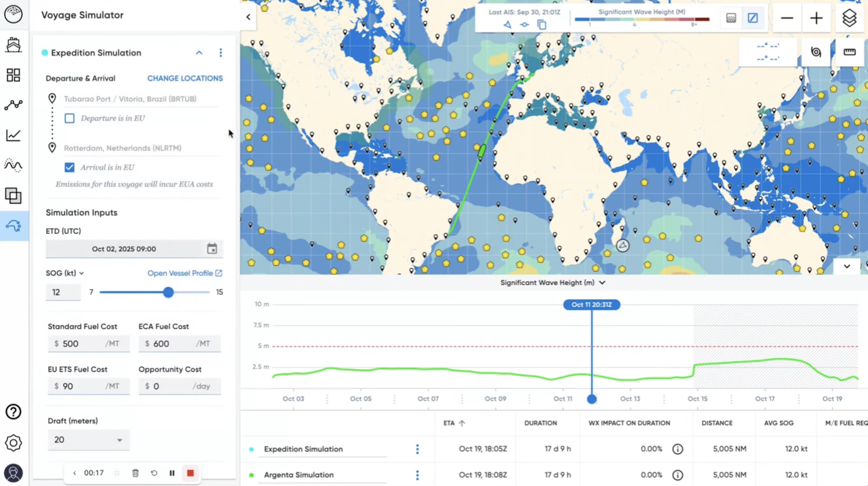
Task: Toggle the dashed route lines display
Action: point(768,52)
